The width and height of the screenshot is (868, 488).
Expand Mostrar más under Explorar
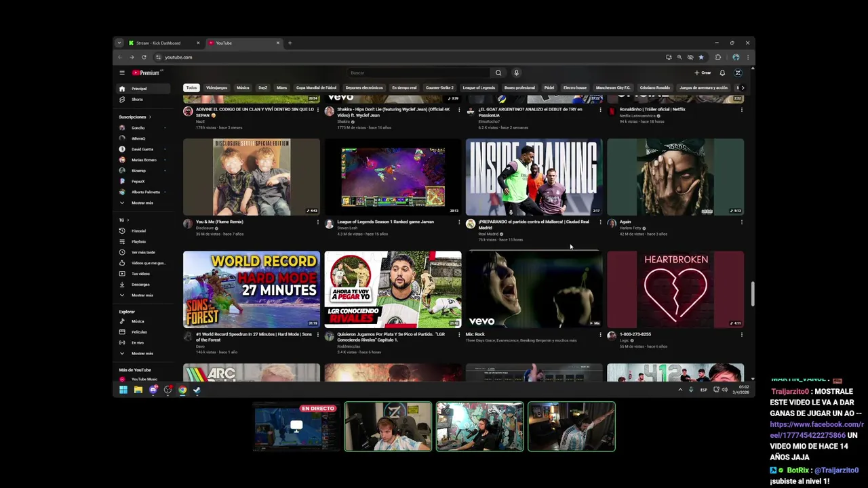(x=142, y=354)
